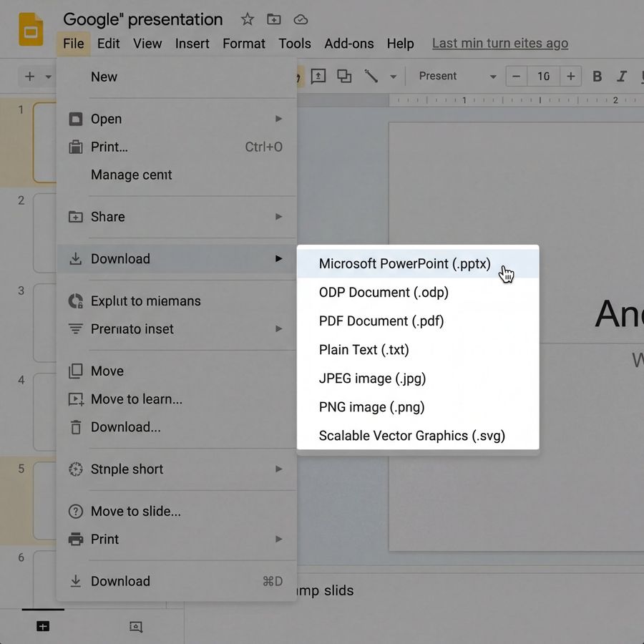This screenshot has height=644, width=644.
Task: Click the Google Slides logo icon
Action: pyautogui.click(x=31, y=30)
